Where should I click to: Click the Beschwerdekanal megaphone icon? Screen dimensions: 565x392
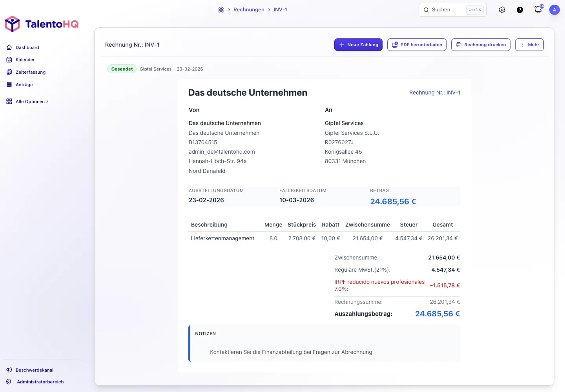(9, 370)
